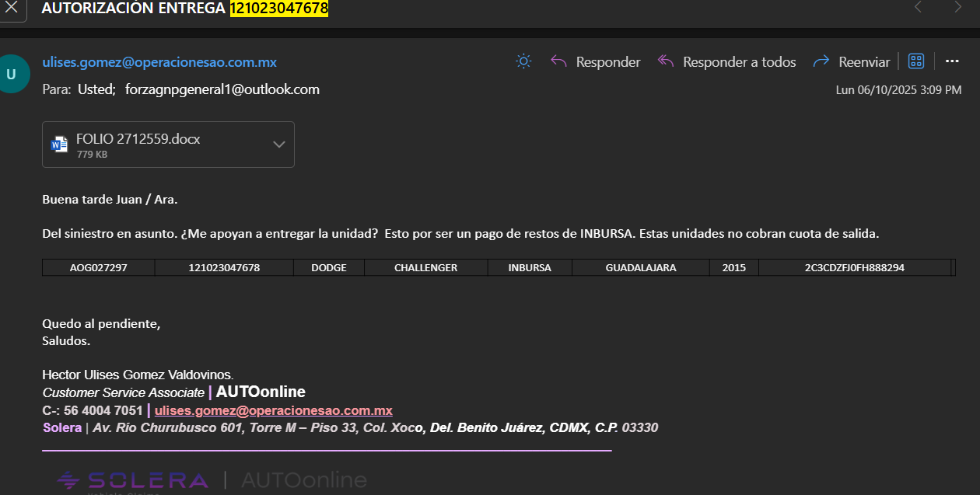Viewport: 980px width, 495px height.
Task: Click the FOLIO 2712559.docx file name
Action: pos(138,139)
